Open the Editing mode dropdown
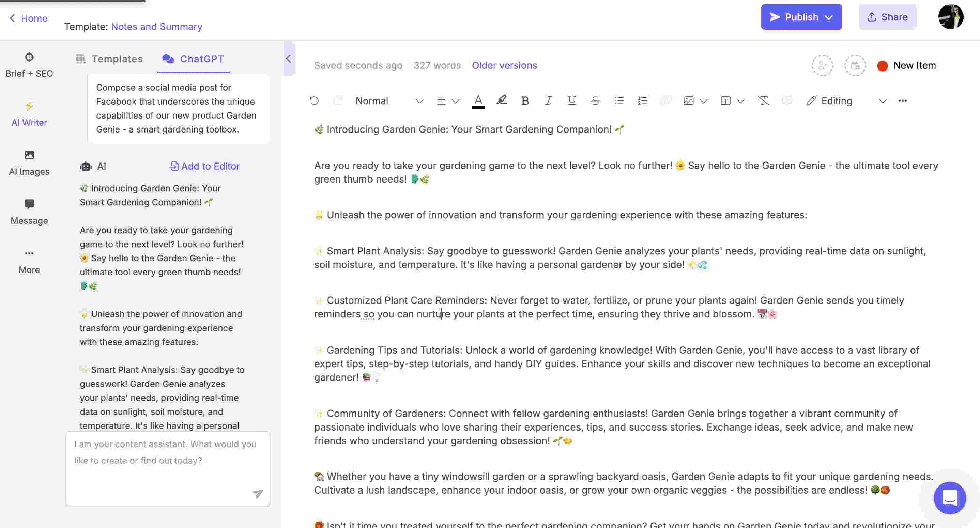Image resolution: width=980 pixels, height=528 pixels. (846, 101)
